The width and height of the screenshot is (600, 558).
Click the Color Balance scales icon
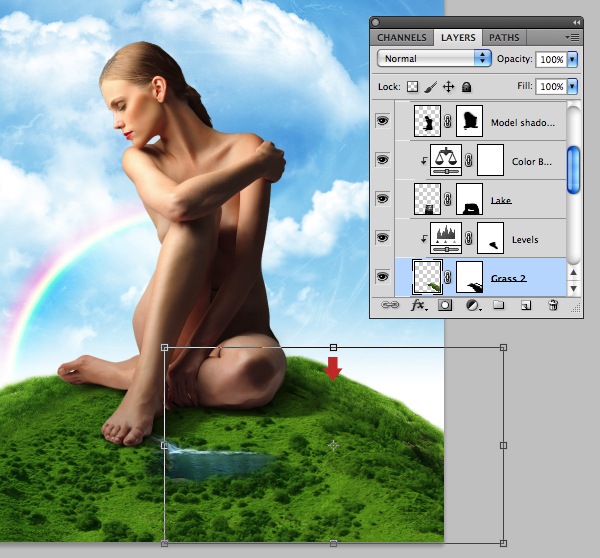click(x=446, y=160)
